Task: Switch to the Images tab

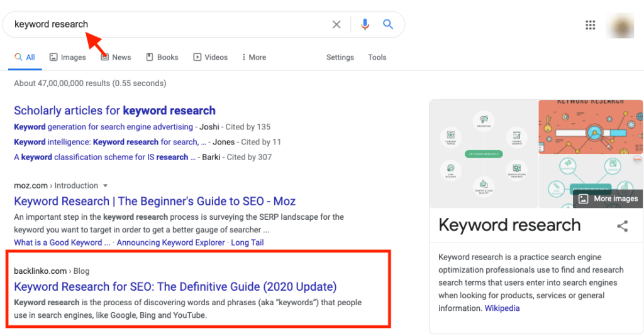Action: pos(68,57)
